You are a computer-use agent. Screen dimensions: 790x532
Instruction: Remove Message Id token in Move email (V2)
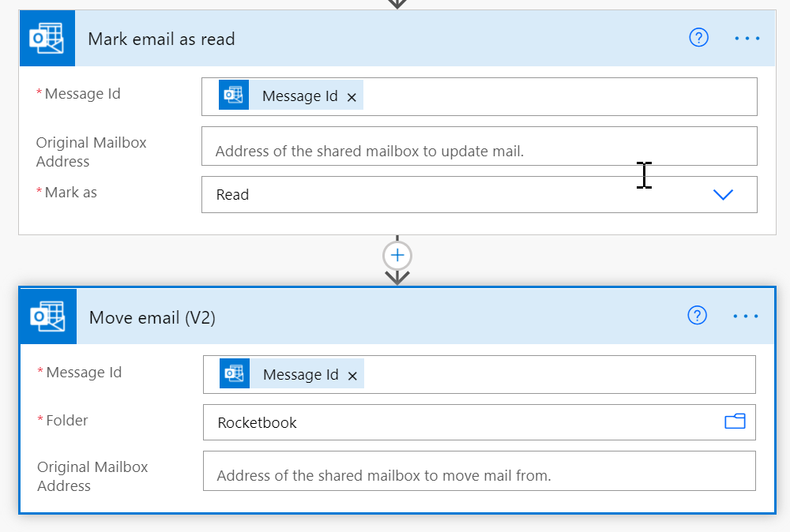(x=352, y=376)
